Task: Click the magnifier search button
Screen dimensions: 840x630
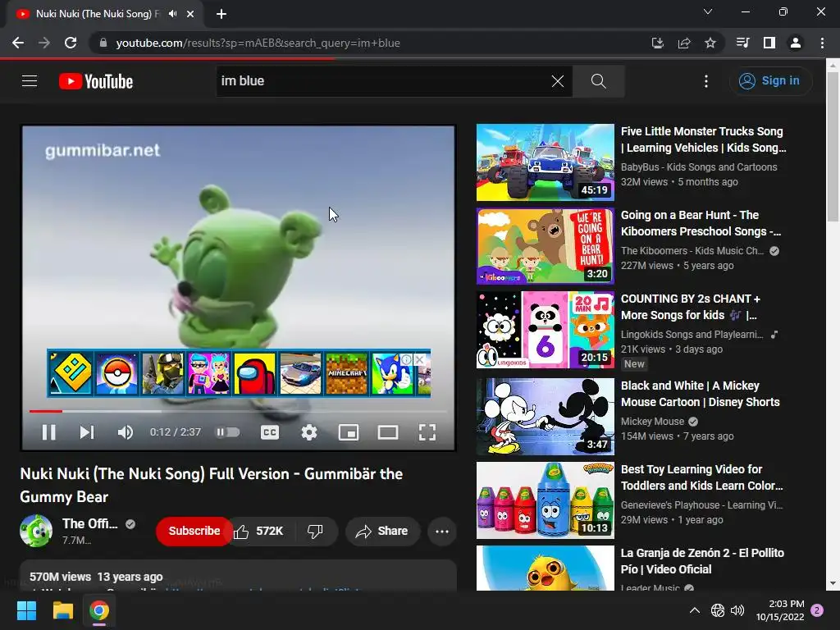Action: point(598,81)
